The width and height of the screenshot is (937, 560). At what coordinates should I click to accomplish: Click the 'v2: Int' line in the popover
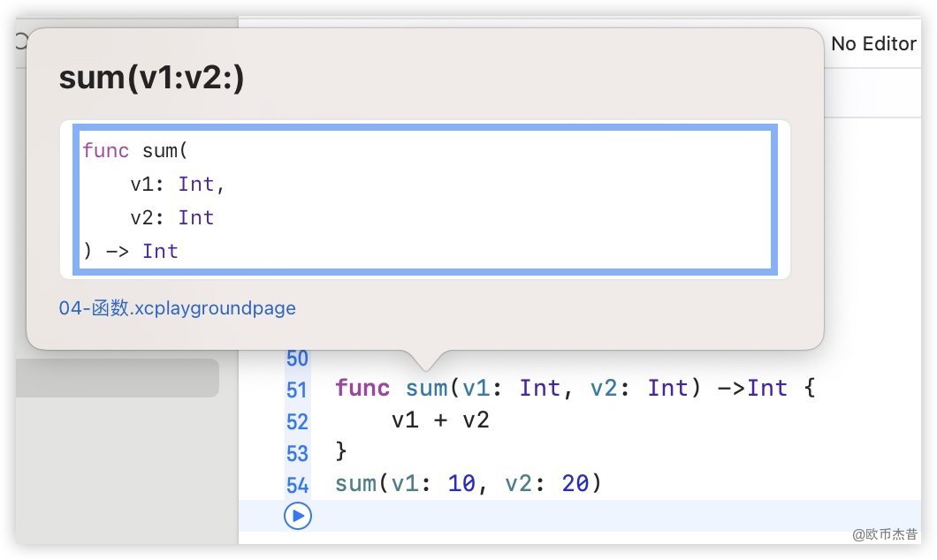(171, 217)
